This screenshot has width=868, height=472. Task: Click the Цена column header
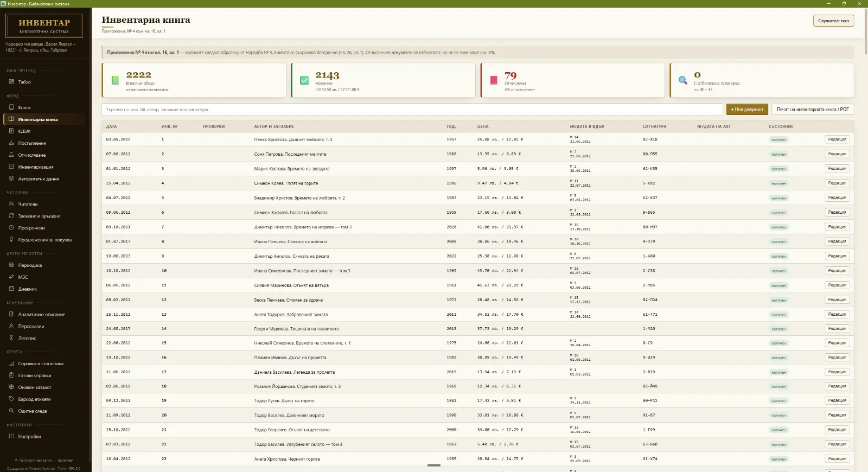[483, 126]
